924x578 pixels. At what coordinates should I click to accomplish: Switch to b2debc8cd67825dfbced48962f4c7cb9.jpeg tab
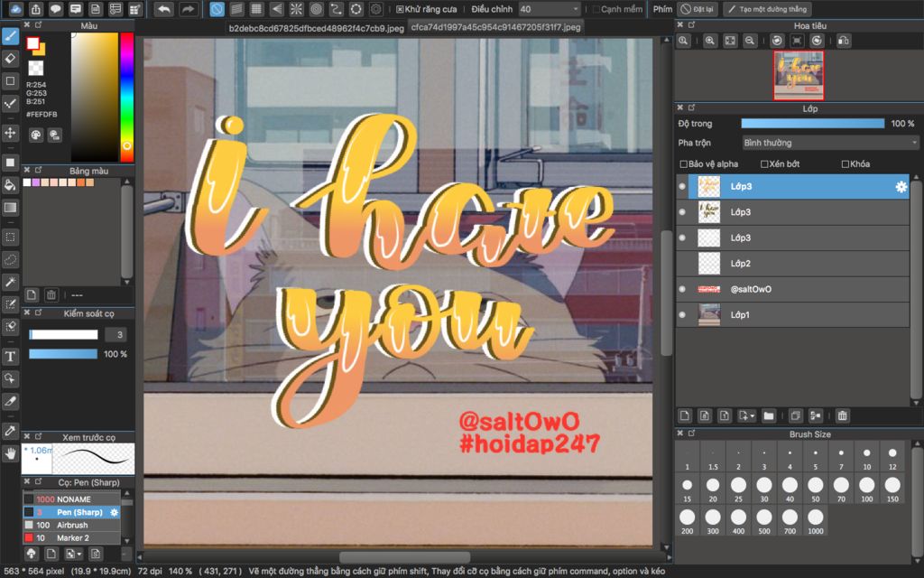(x=317, y=28)
